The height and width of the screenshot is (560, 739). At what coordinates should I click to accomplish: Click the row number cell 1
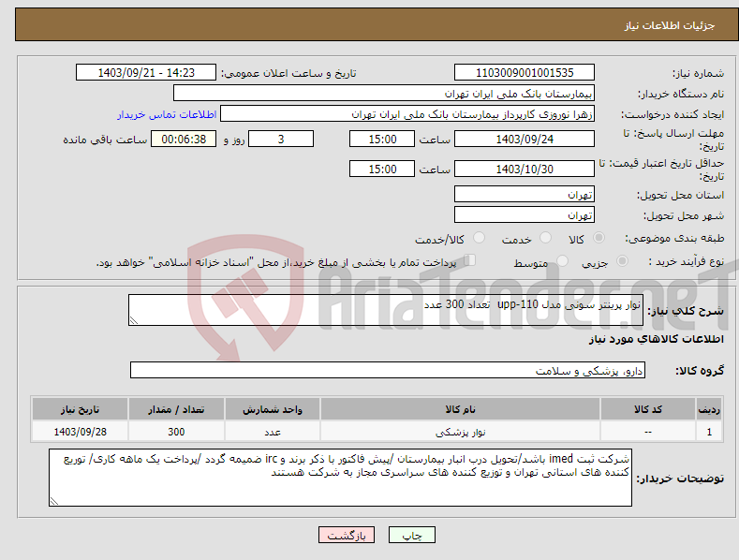[x=709, y=432]
